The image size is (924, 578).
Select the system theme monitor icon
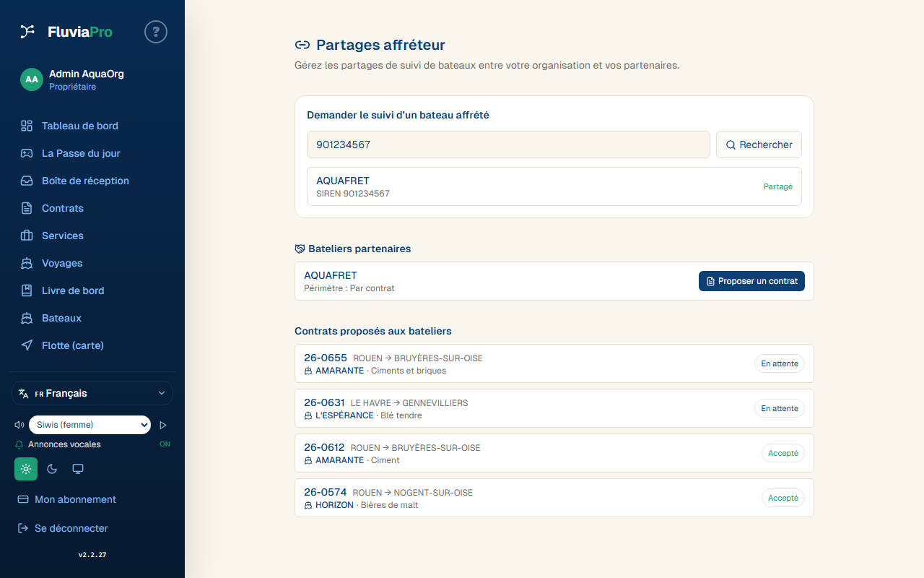pyautogui.click(x=78, y=469)
